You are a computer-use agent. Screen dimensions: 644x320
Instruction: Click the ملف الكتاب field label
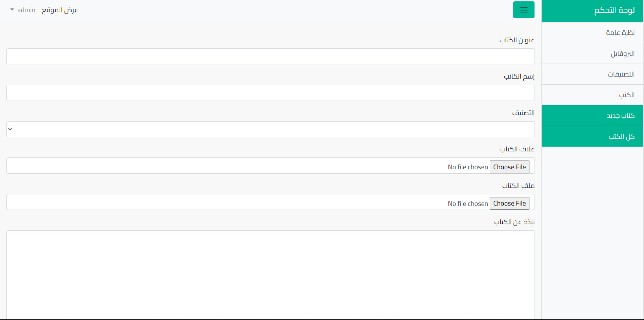pyautogui.click(x=518, y=186)
